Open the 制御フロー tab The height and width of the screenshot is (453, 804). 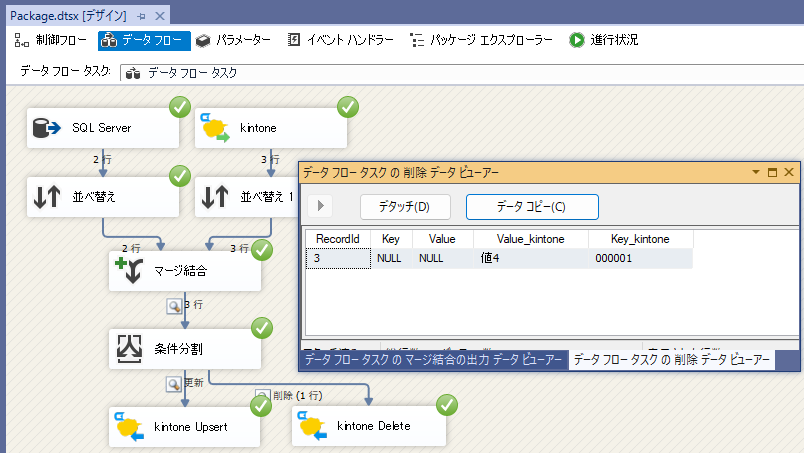[x=50, y=40]
